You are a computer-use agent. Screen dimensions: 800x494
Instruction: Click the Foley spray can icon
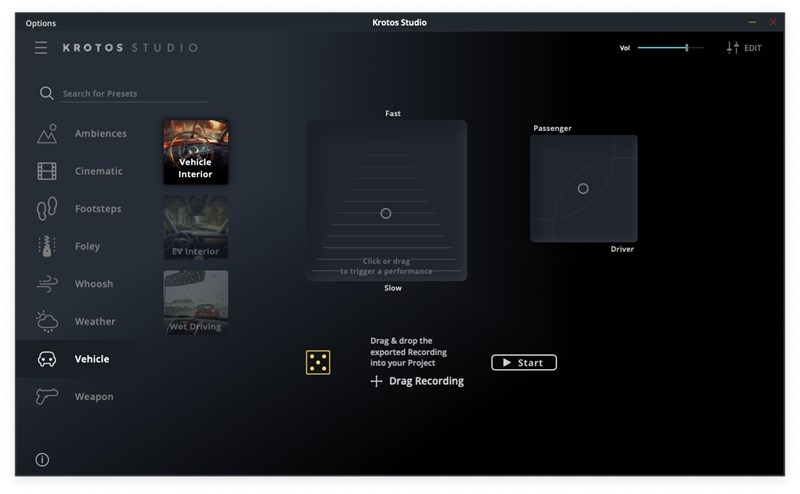[x=47, y=246]
